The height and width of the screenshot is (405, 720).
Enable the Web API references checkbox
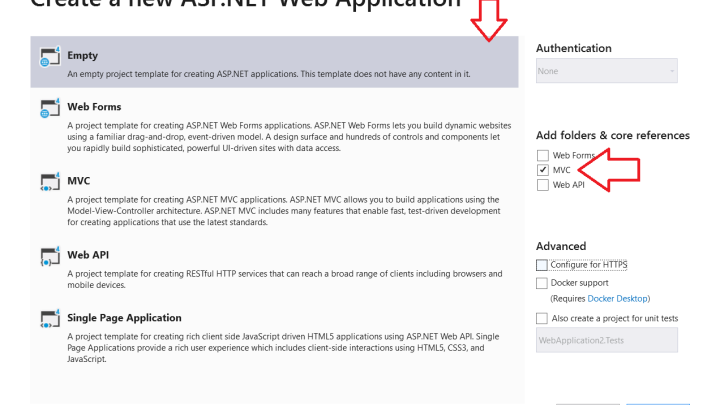point(543,185)
